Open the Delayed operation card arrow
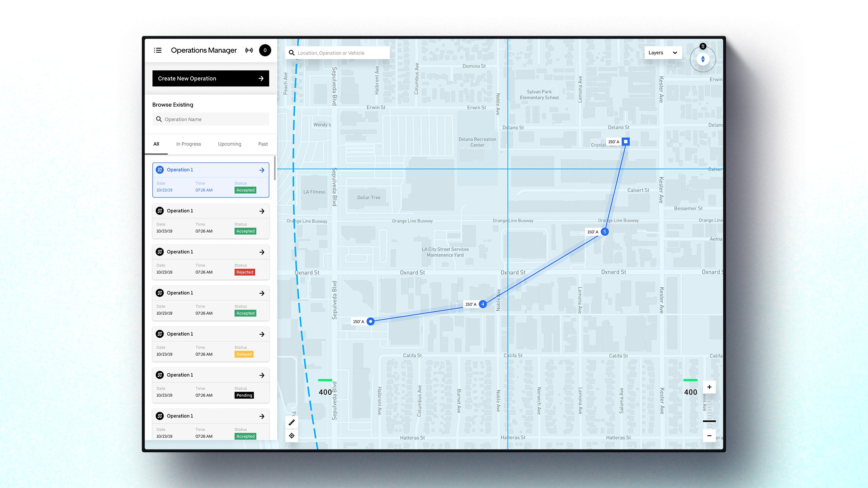Screen dimensions: 868x488 [x=262, y=334]
